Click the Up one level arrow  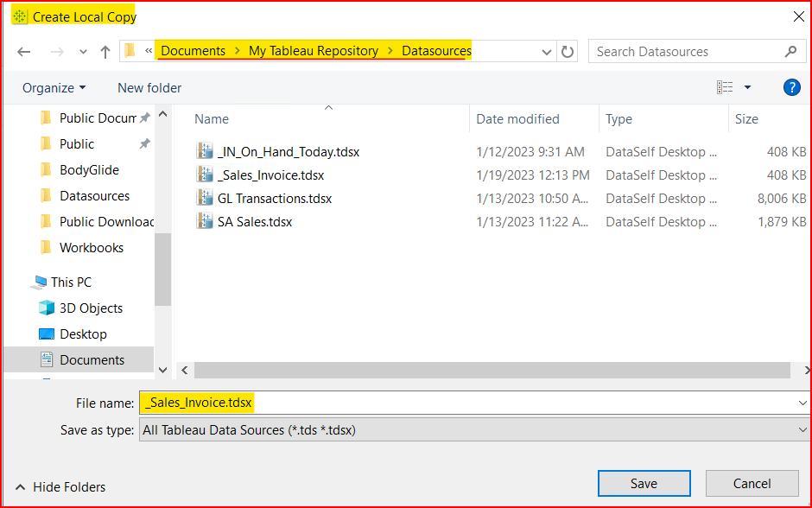tap(105, 52)
